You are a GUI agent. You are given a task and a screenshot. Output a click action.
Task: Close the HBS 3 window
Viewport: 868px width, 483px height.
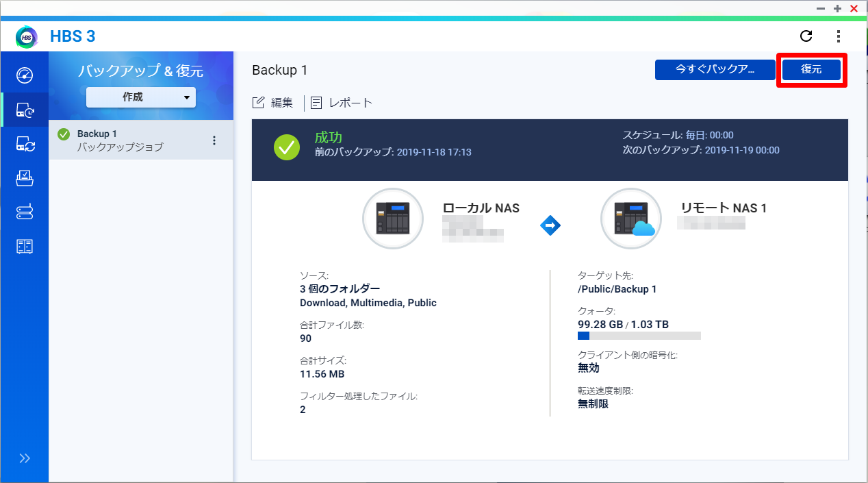[x=854, y=9]
